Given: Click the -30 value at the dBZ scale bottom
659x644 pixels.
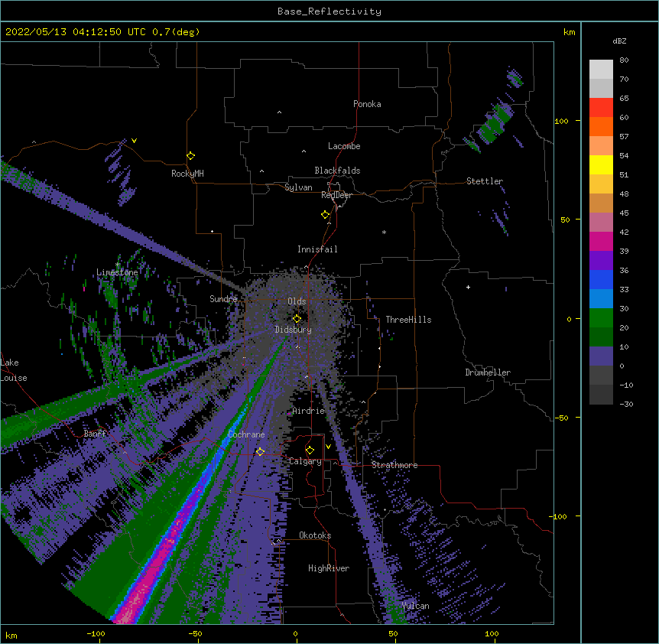Looking at the screenshot, I should click(x=626, y=404).
